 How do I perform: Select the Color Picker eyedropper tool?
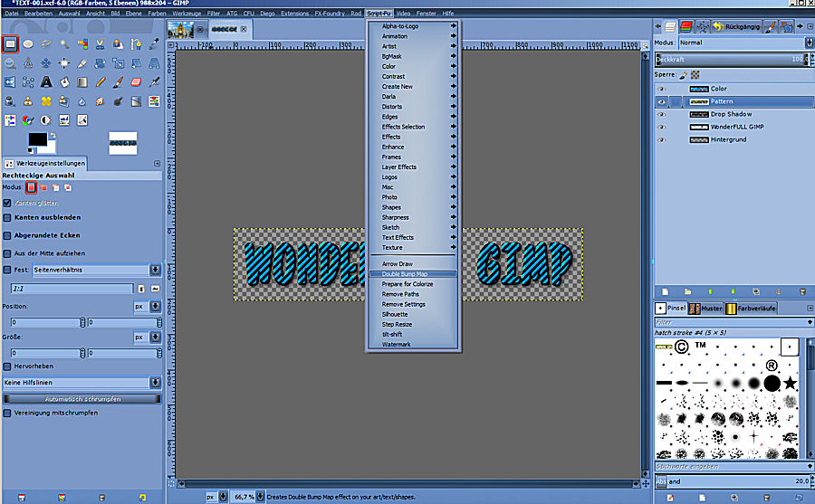154,44
